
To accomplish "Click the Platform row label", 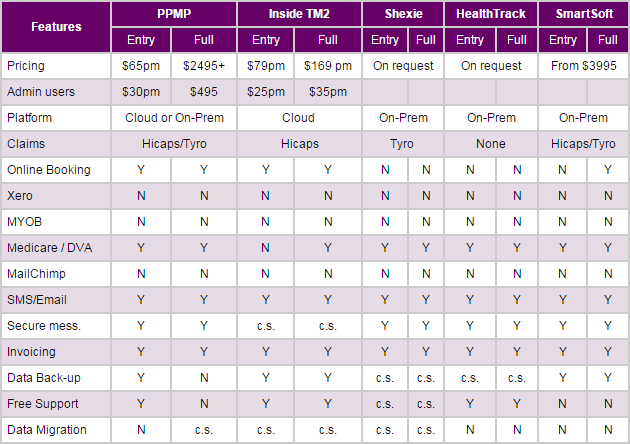I will pyautogui.click(x=56, y=118).
